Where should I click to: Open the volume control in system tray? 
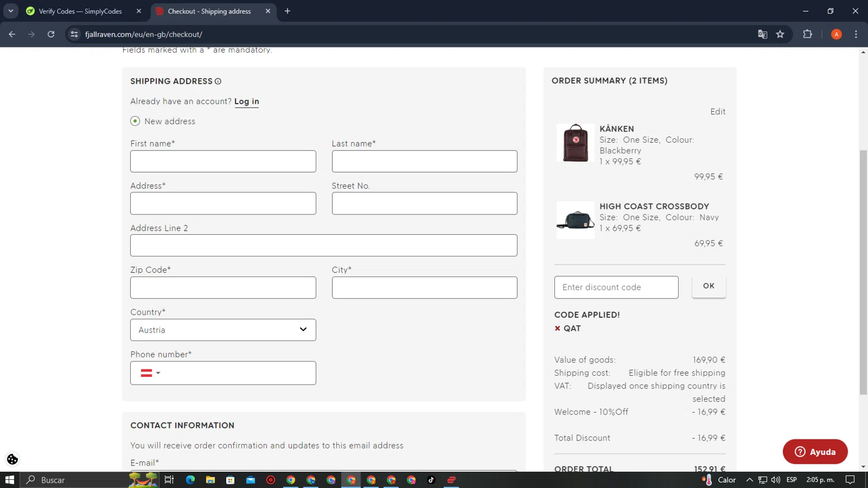click(x=775, y=480)
